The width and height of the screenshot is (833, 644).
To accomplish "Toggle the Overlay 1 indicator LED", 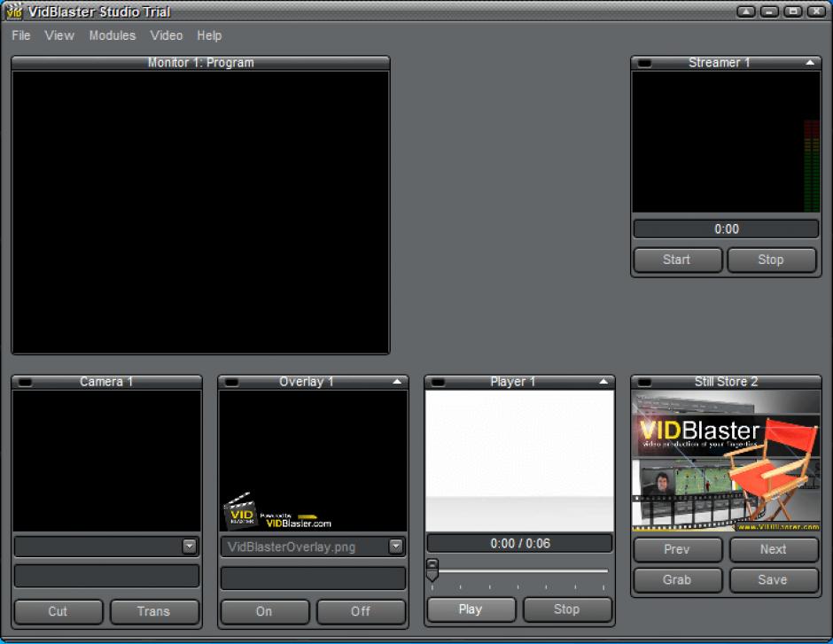I will coord(231,383).
